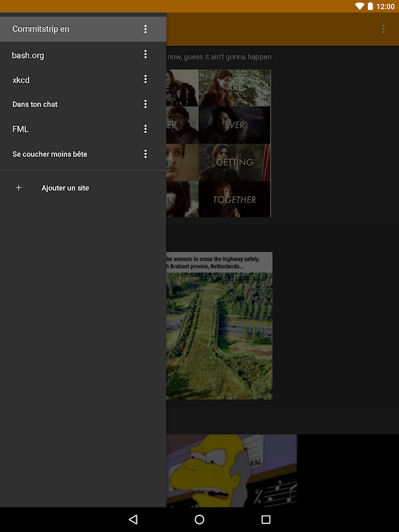Tap the Ajouter un site button
This screenshot has width=399, height=532.
(x=83, y=188)
